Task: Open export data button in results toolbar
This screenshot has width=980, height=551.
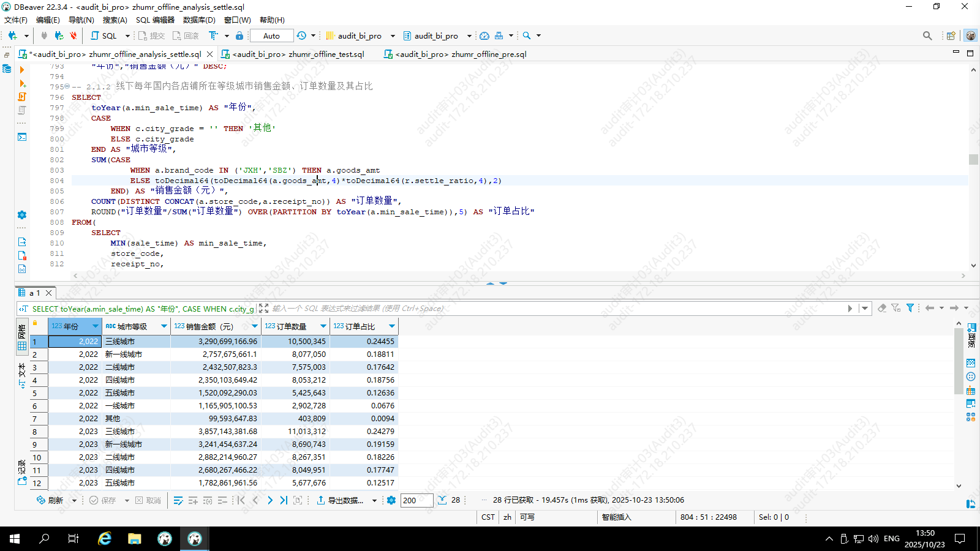Action: tap(340, 500)
